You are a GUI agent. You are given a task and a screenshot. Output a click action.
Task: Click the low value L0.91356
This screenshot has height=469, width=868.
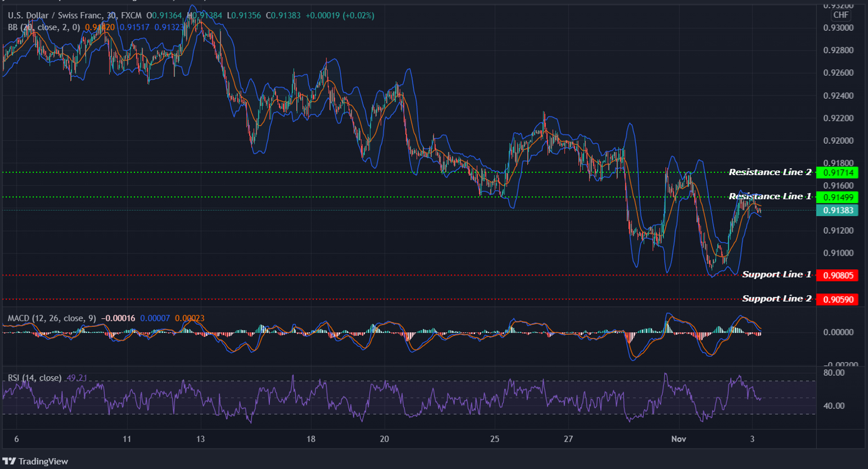click(244, 15)
